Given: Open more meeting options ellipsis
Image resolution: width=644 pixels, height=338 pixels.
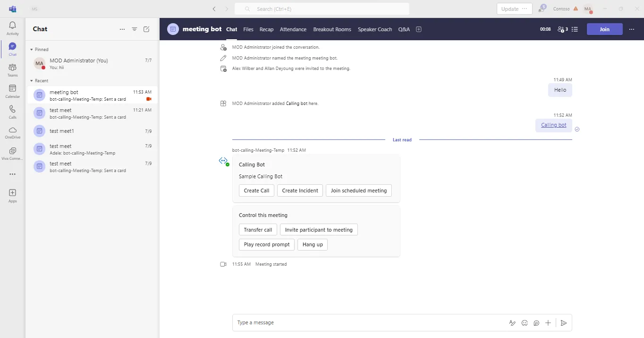Looking at the screenshot, I should click(632, 29).
